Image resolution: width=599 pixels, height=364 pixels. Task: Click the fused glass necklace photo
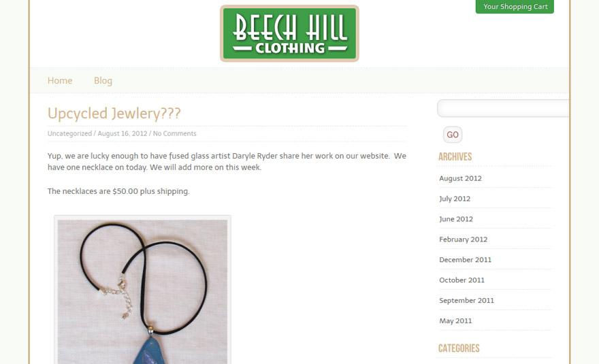tap(142, 290)
